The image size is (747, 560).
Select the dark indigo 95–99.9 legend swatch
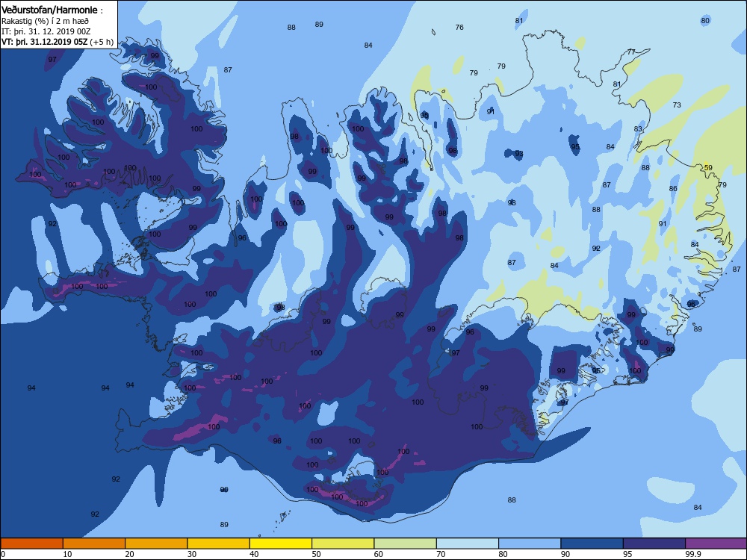pyautogui.click(x=654, y=544)
